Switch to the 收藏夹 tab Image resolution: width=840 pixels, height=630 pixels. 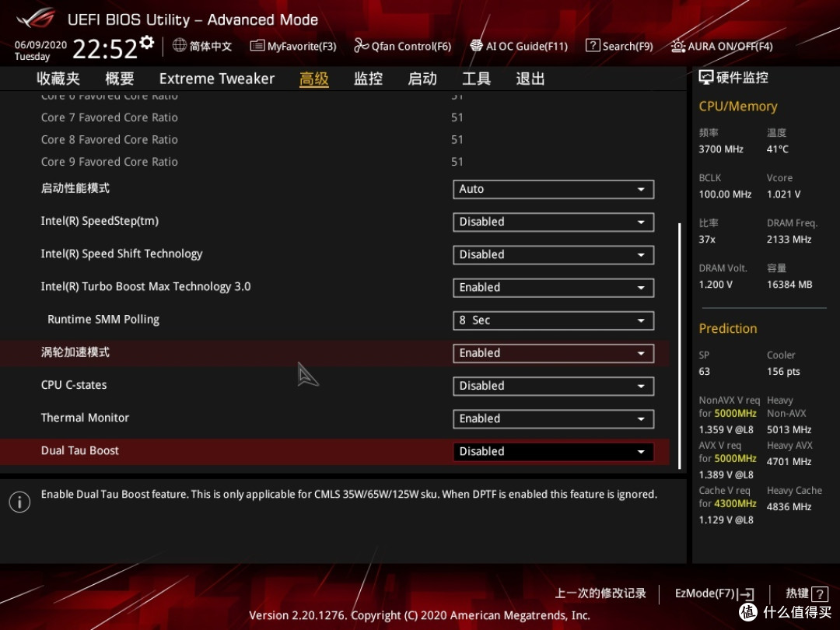click(58, 79)
